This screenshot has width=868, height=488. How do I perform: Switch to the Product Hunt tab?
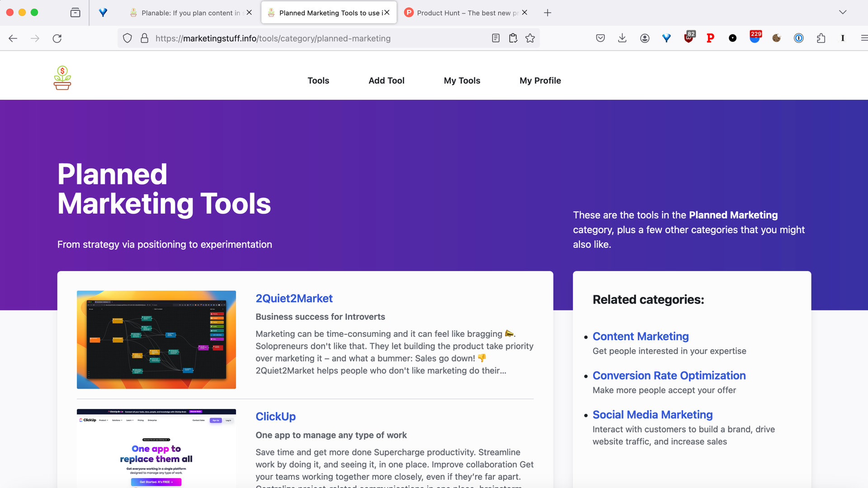coord(466,13)
